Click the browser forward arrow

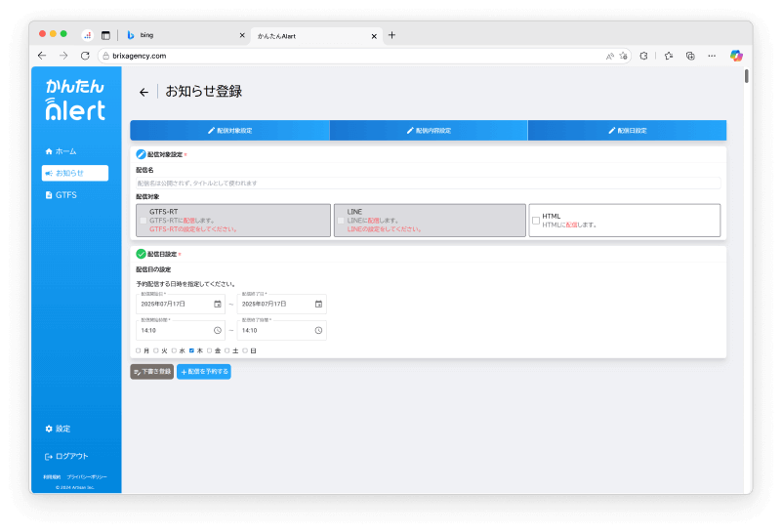[x=63, y=56]
